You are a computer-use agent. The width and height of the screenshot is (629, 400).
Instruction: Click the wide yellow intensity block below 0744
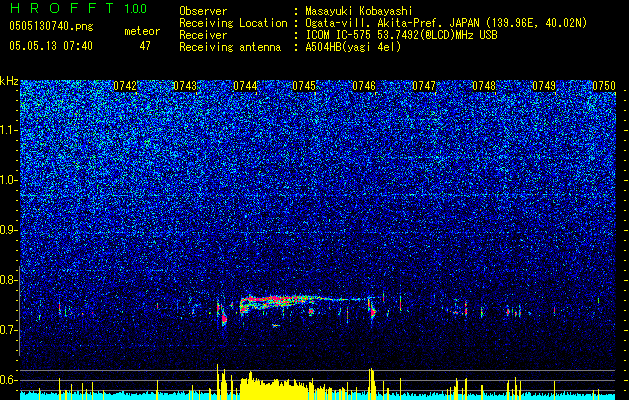tap(273, 387)
